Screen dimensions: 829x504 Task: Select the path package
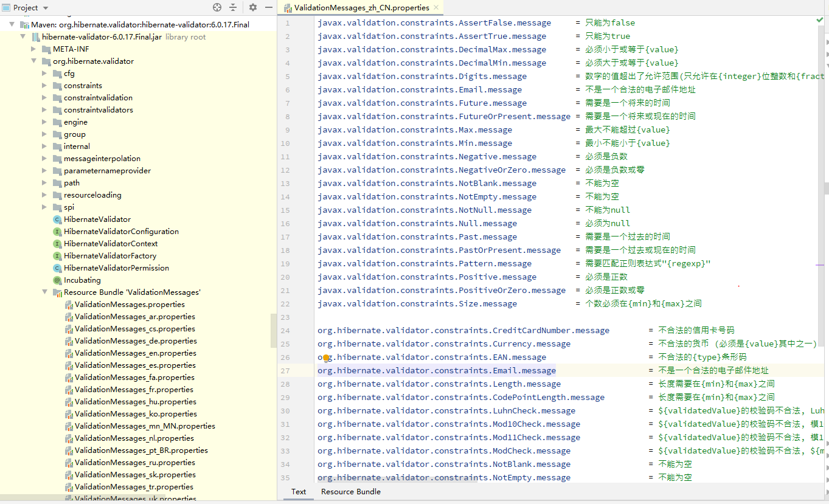(x=72, y=182)
